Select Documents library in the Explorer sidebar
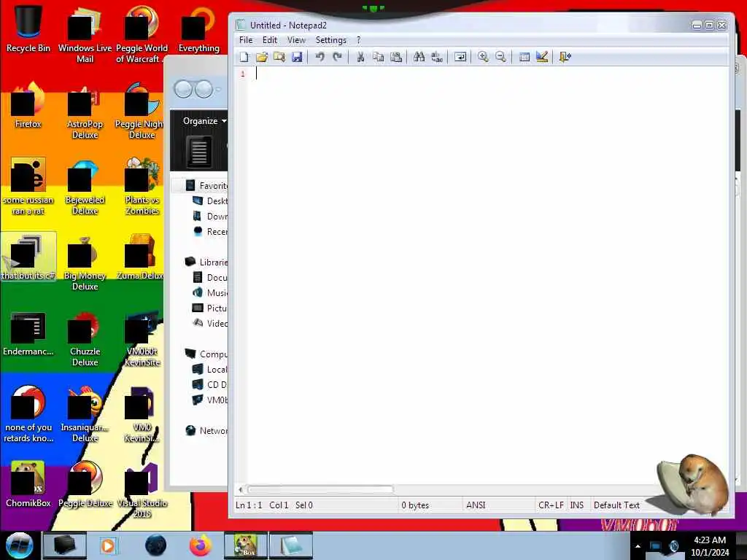The height and width of the screenshot is (560, 747). [x=210, y=277]
